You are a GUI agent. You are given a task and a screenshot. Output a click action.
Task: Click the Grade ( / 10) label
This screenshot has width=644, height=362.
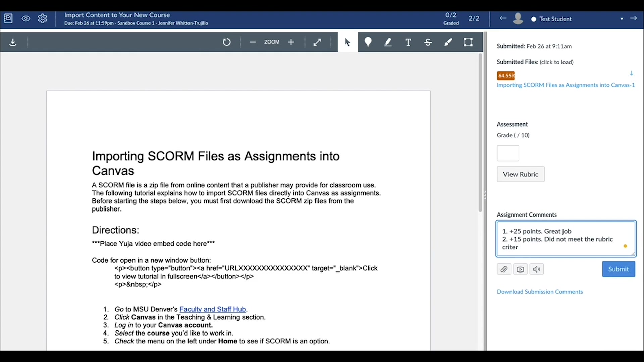click(513, 135)
